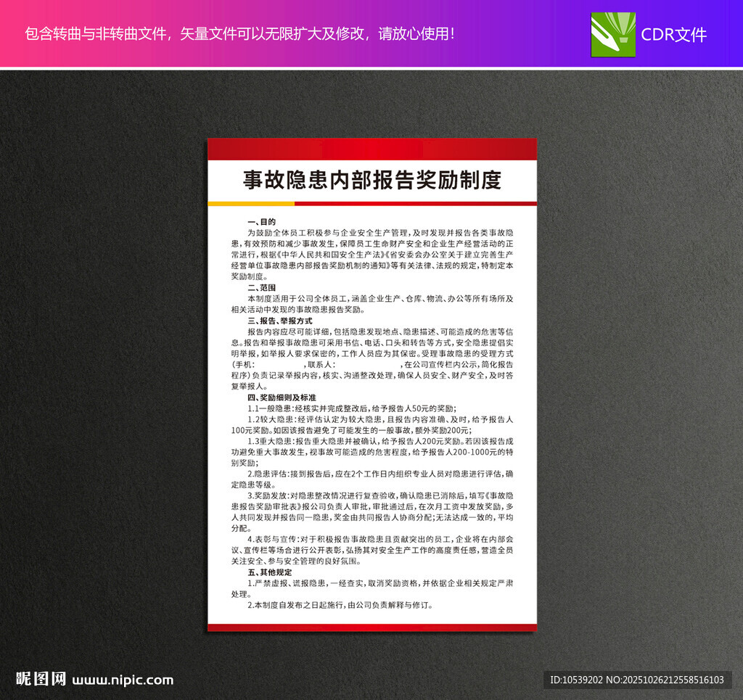Click the line starting '1.2较大隐患'
Viewport: 743px width, 700px height.
click(380, 419)
